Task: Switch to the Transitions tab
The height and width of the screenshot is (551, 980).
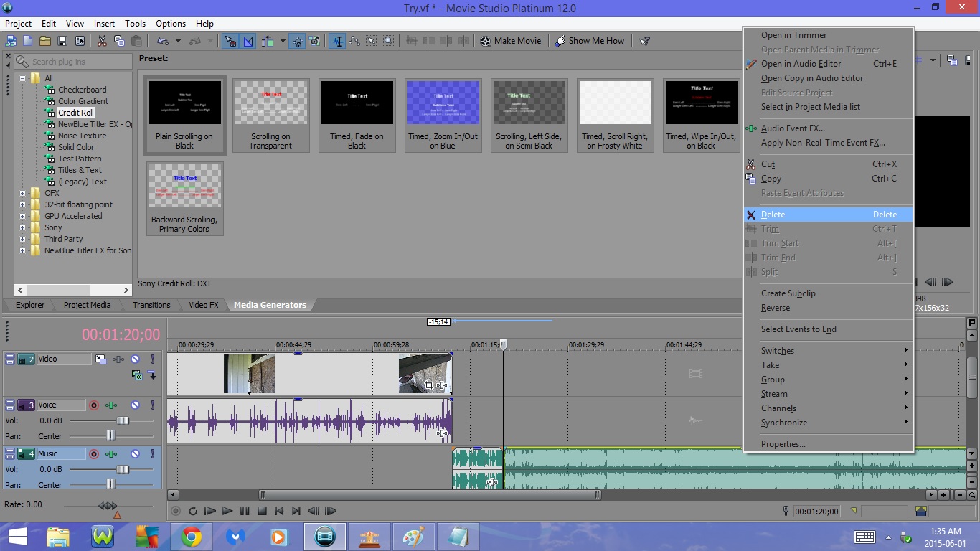Action: (151, 305)
